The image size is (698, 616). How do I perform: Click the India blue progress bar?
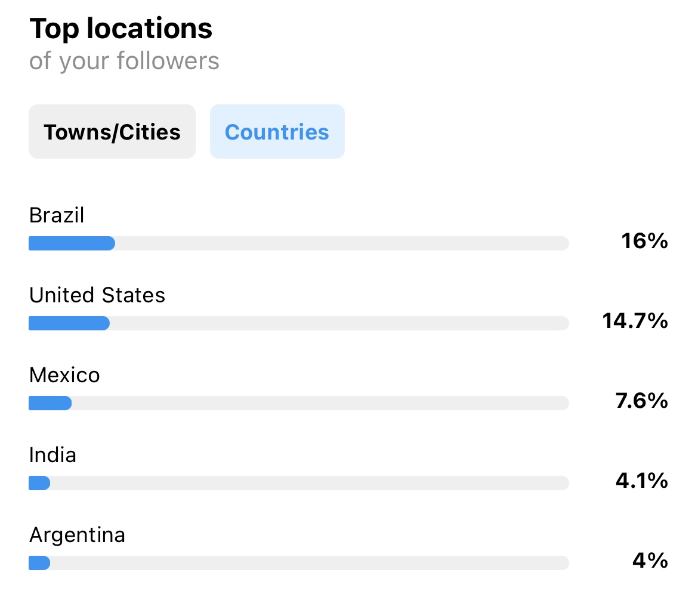click(39, 483)
